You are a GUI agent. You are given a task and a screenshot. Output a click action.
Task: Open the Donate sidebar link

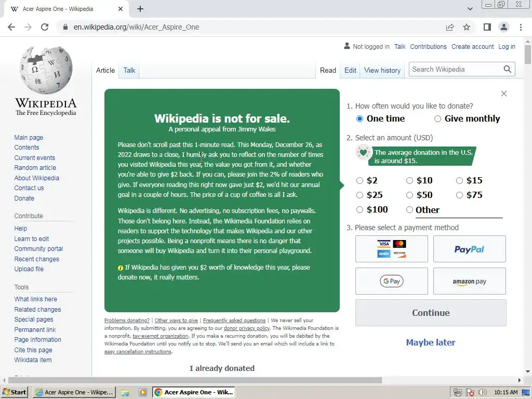[x=24, y=198]
